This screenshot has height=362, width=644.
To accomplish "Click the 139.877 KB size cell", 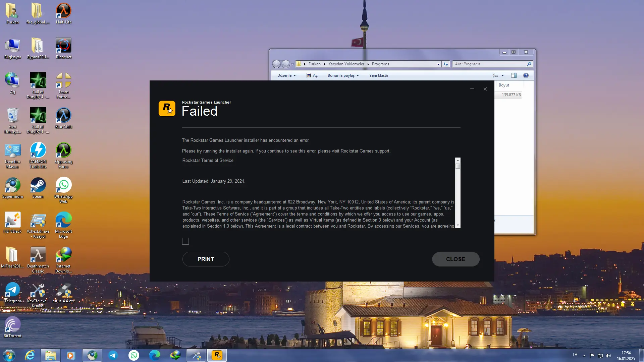I will click(x=511, y=95).
